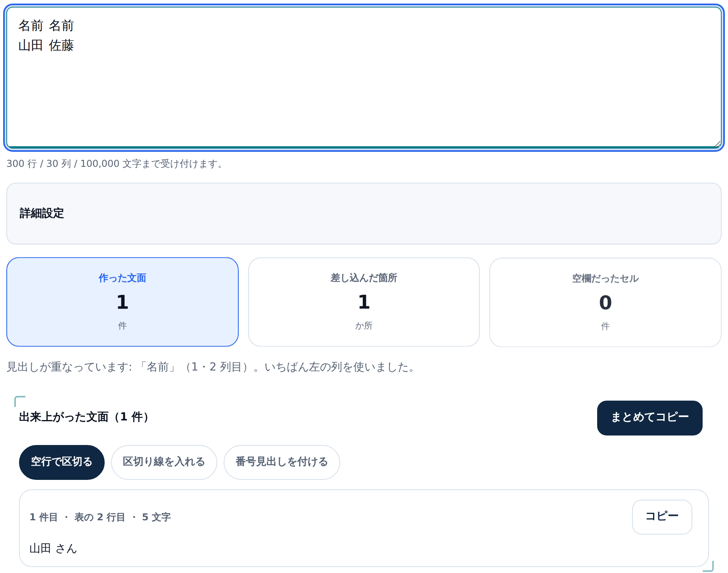Click the 1 件目・表の 2 行目 metadata line

100,517
